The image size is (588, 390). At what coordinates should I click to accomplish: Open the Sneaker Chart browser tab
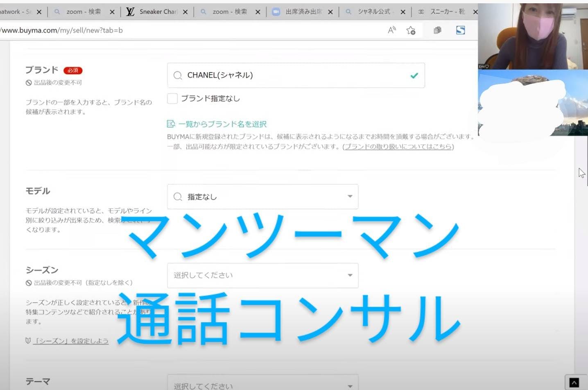(158, 12)
